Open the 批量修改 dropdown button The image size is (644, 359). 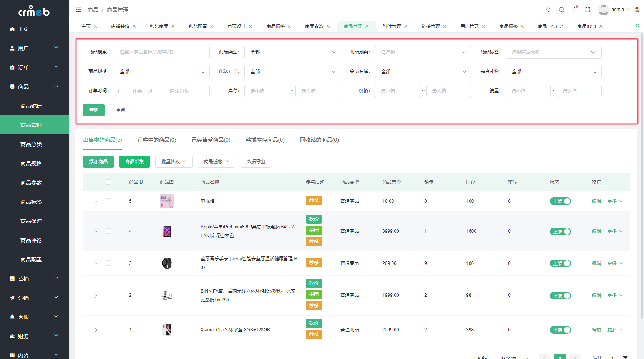[x=173, y=162]
